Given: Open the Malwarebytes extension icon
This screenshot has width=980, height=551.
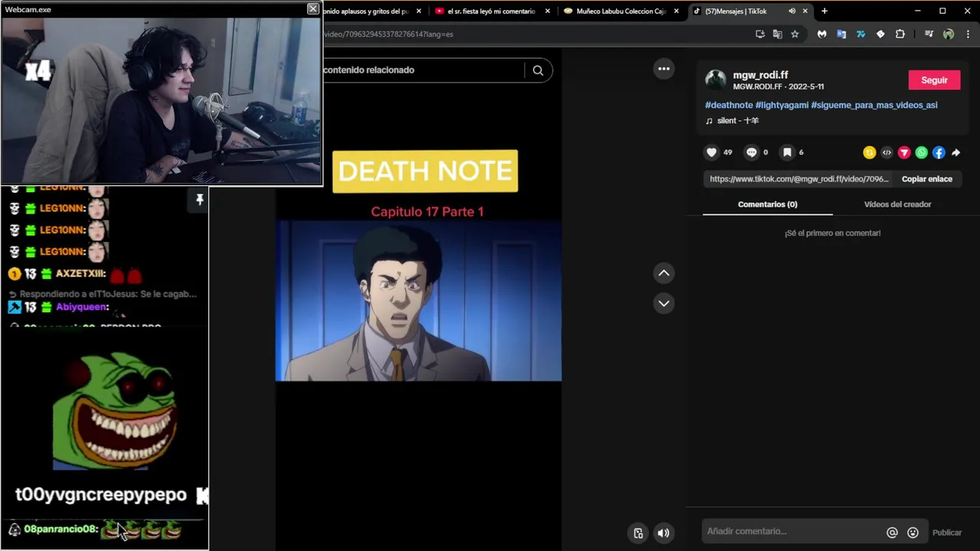Looking at the screenshot, I should coord(822,34).
